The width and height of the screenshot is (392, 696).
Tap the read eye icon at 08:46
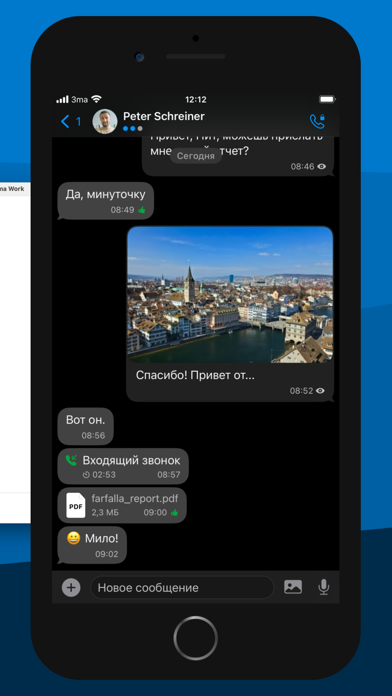(x=321, y=166)
